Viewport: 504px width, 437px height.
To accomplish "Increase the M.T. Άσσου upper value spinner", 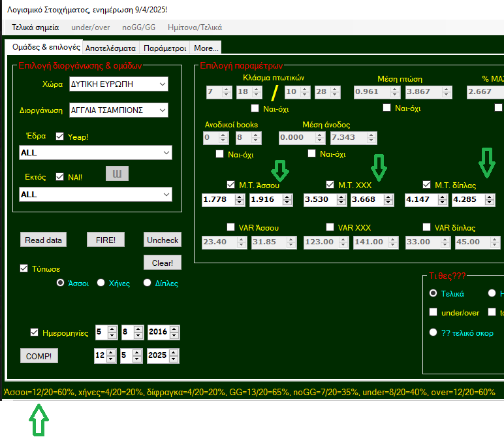I will coord(287,197).
